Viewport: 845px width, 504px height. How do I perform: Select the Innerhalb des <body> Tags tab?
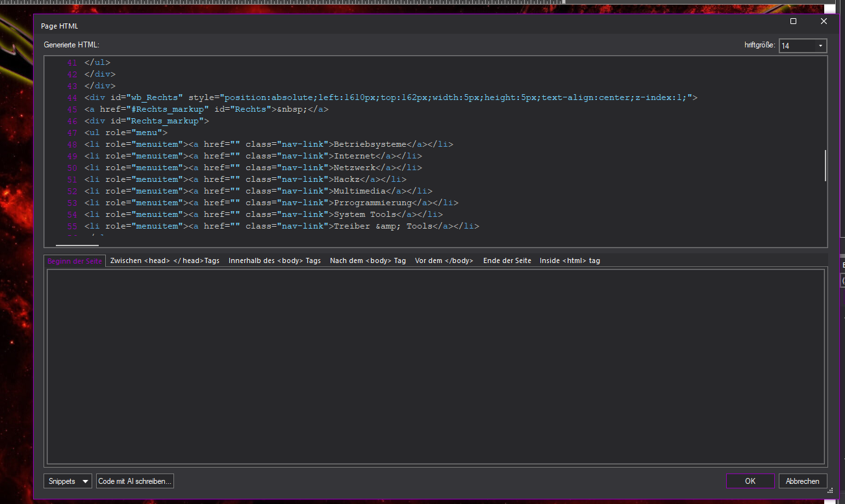click(275, 260)
